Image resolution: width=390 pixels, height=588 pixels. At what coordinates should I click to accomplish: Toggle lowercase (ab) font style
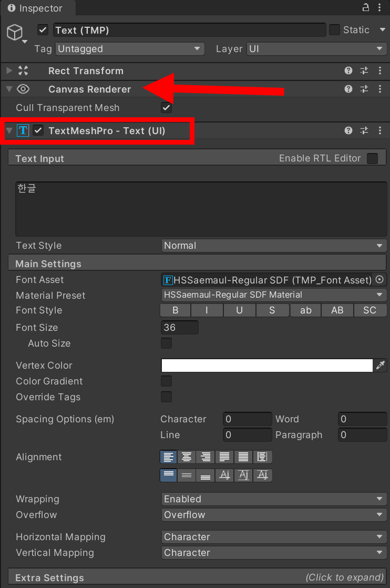pyautogui.click(x=306, y=310)
